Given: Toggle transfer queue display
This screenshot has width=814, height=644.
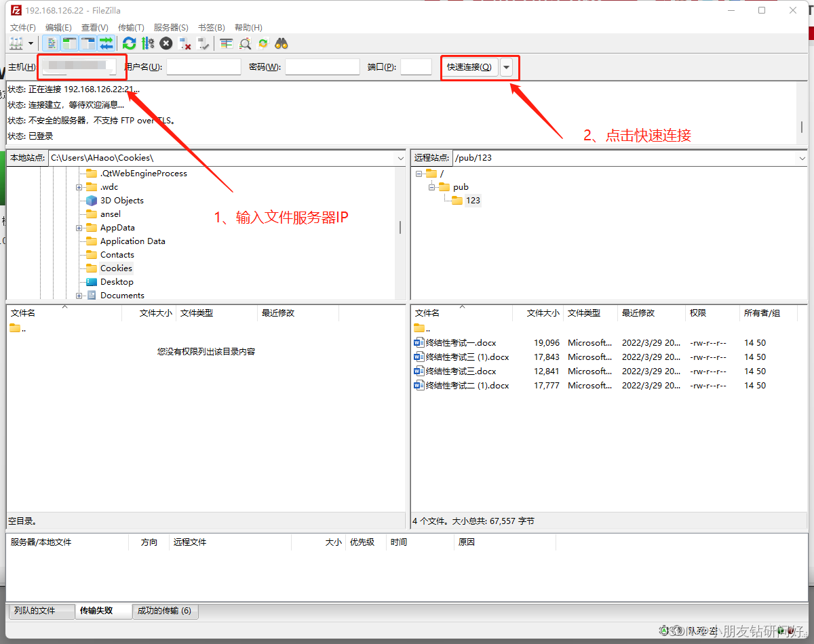Looking at the screenshot, I should (x=106, y=43).
